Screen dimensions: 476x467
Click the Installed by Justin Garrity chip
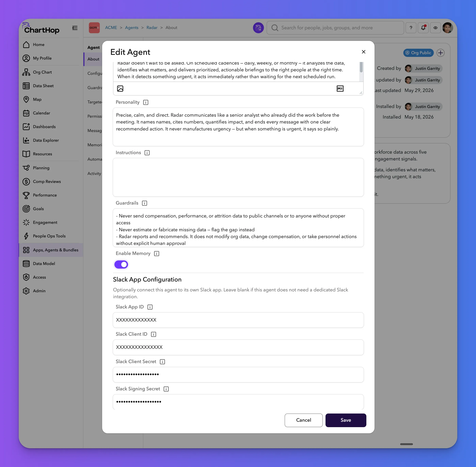(x=424, y=107)
